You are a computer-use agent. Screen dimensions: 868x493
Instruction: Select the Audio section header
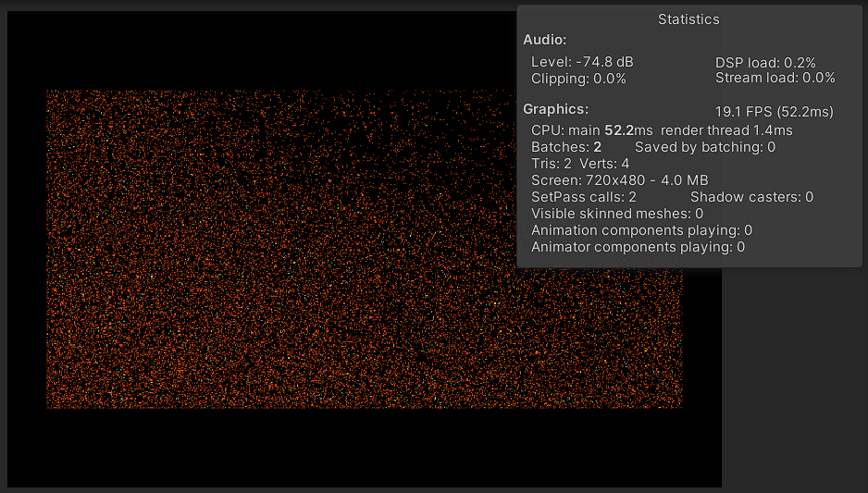545,40
